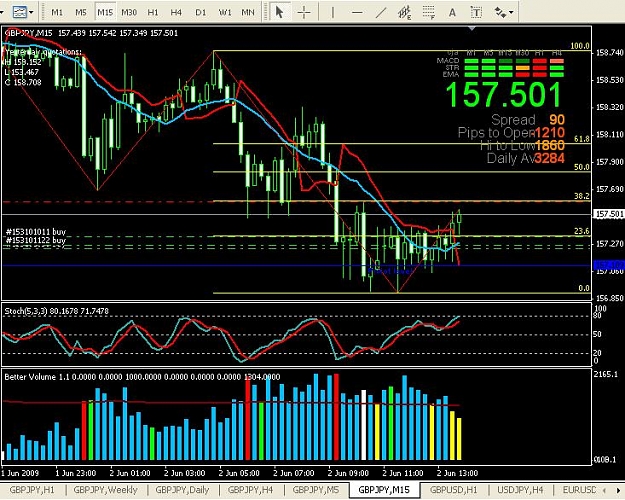Screen dimensions: 625x500
Task: Open the GBPJPY,Weekly chart tab
Action: (x=105, y=490)
